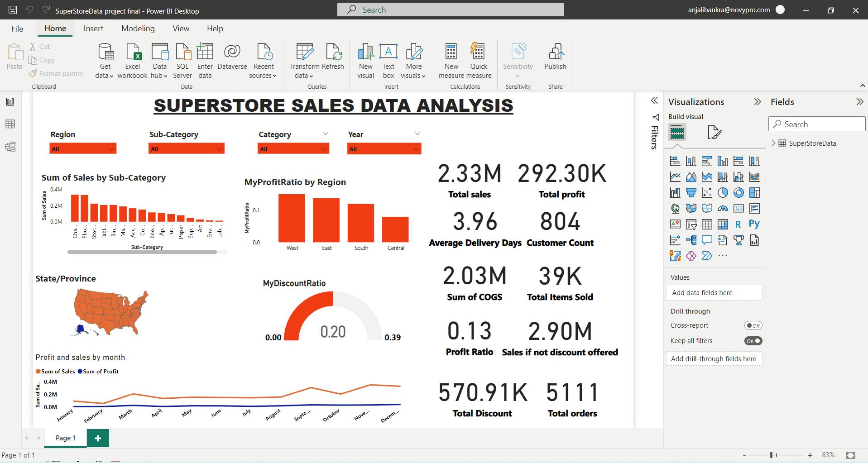Open the Insert menu
The width and height of the screenshot is (868, 463).
(93, 28)
